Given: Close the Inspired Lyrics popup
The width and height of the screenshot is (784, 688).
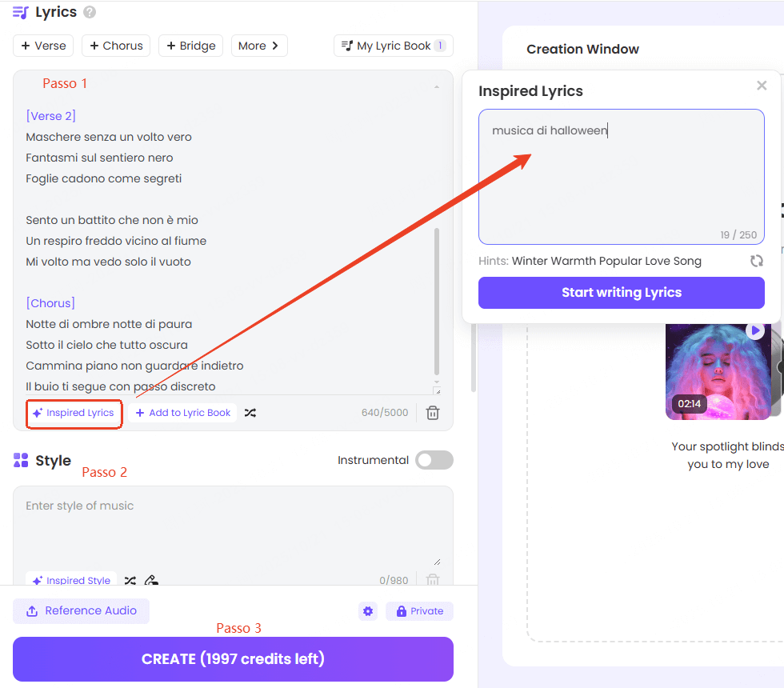Looking at the screenshot, I should click(x=762, y=86).
